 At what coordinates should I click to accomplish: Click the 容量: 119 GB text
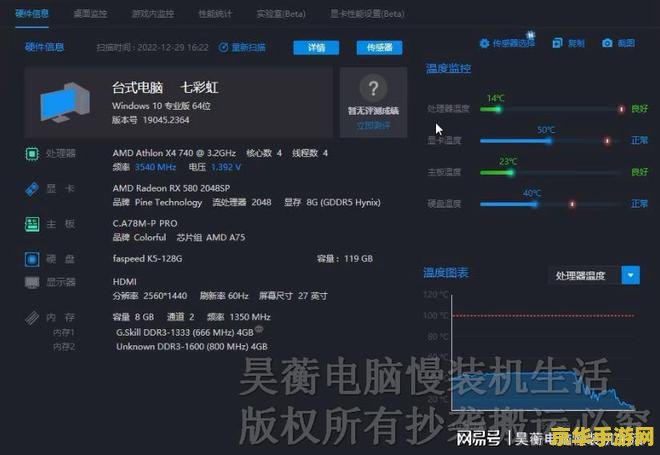click(345, 258)
